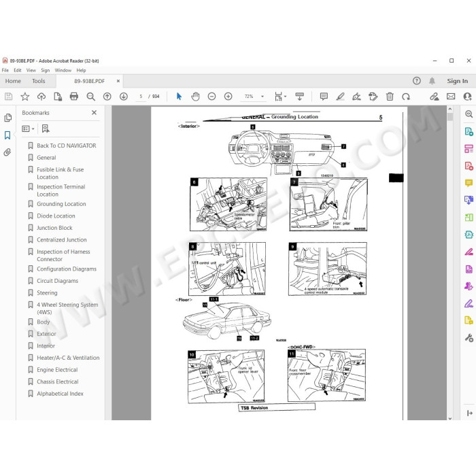476x476 pixels.
Task: Open the Comment tool in right pane
Action: 469,183
